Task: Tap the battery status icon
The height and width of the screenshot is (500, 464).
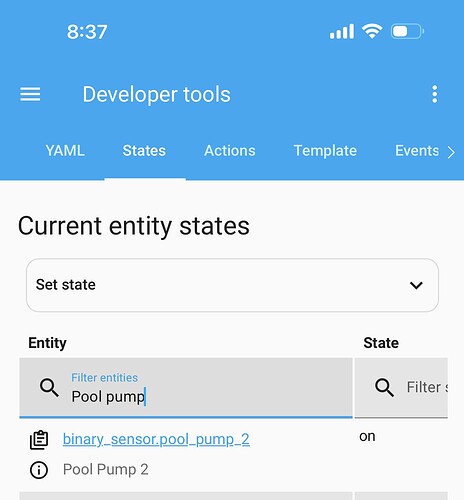Action: click(x=407, y=32)
